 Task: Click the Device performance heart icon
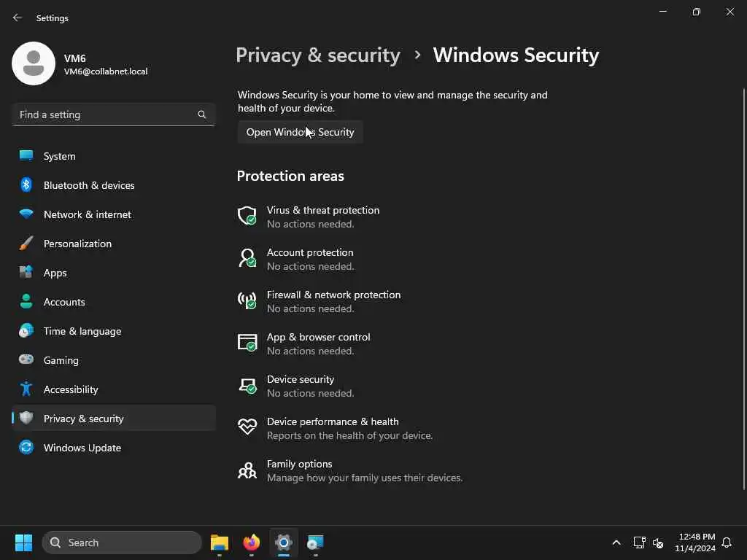[x=247, y=427]
